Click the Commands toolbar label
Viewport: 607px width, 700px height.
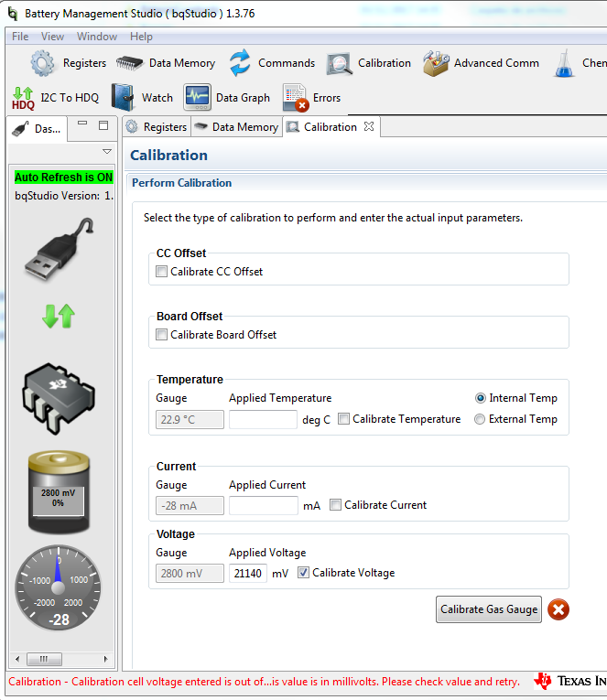[x=287, y=63]
